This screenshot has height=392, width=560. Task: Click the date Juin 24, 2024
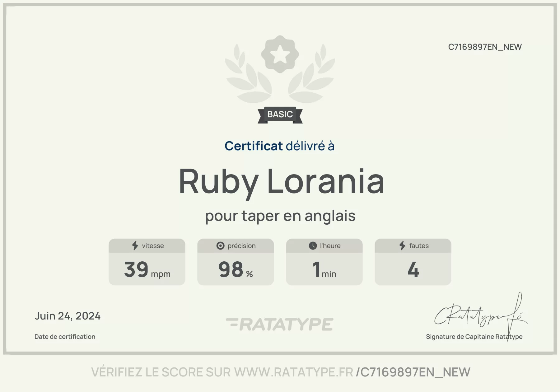click(68, 316)
